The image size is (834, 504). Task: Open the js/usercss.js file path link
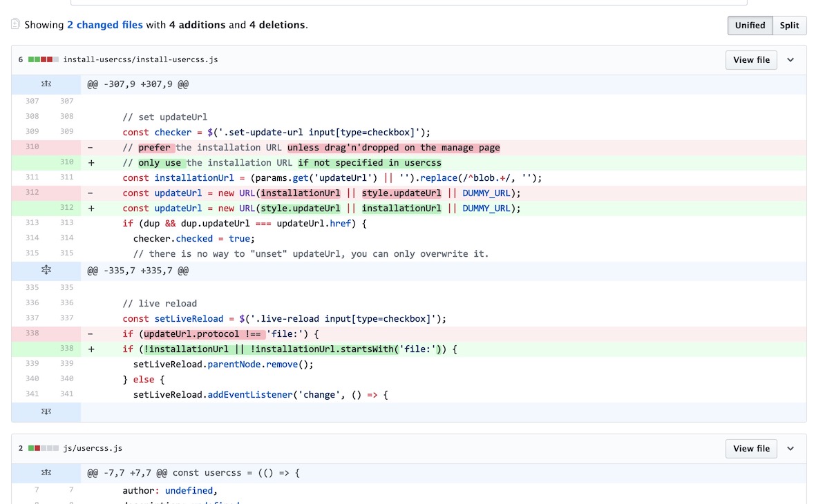pyautogui.click(x=93, y=449)
